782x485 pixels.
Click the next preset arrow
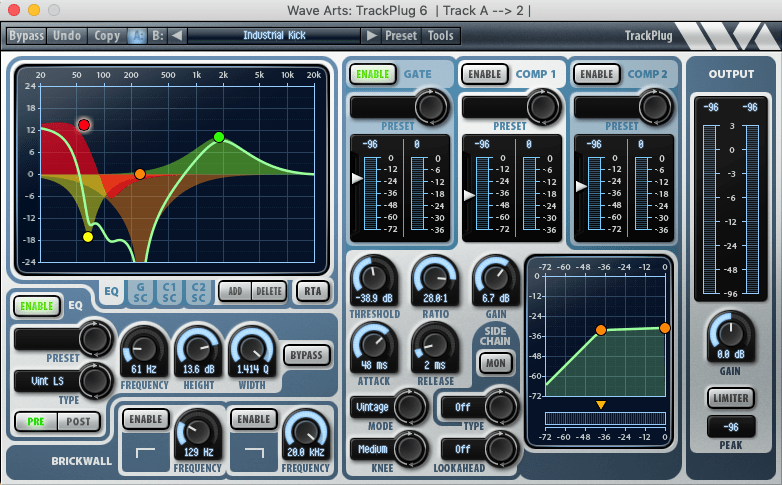point(372,35)
